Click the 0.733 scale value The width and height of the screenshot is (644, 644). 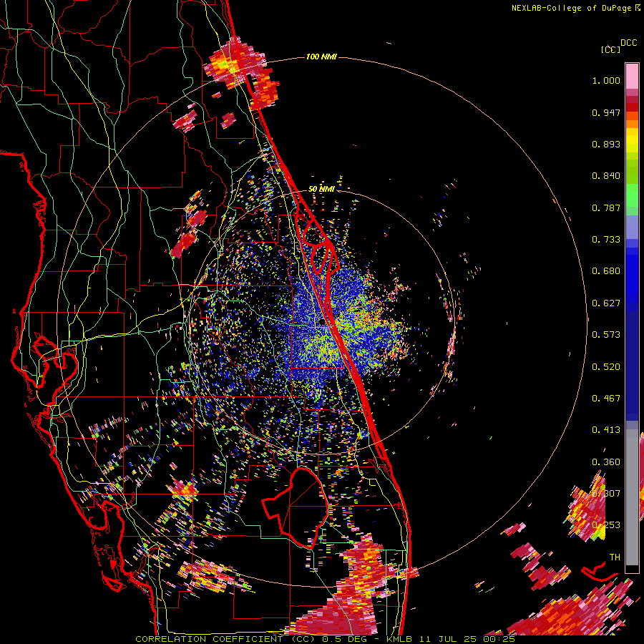(606, 240)
